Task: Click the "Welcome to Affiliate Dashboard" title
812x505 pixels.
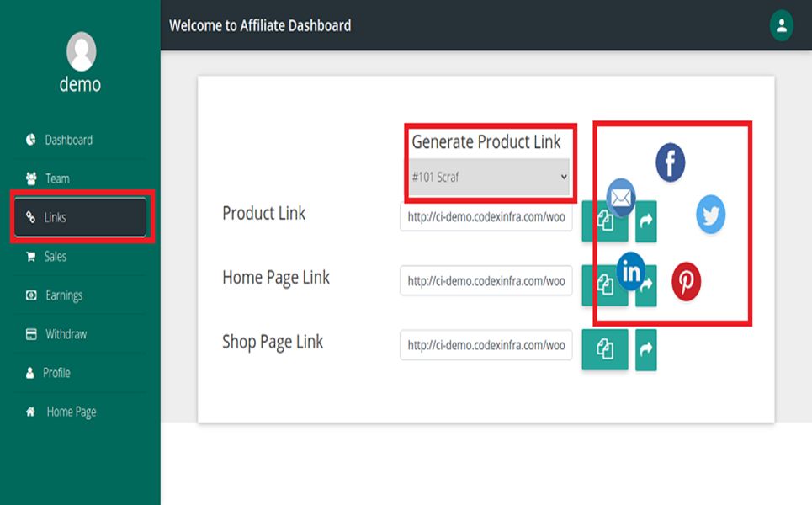Action: [x=260, y=25]
